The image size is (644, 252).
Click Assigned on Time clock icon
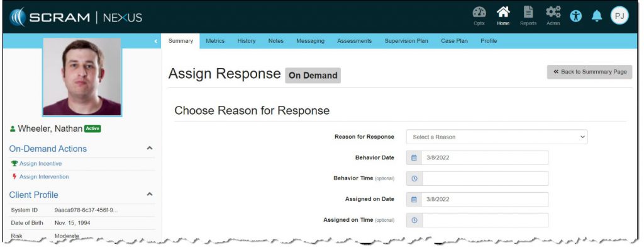click(x=414, y=220)
